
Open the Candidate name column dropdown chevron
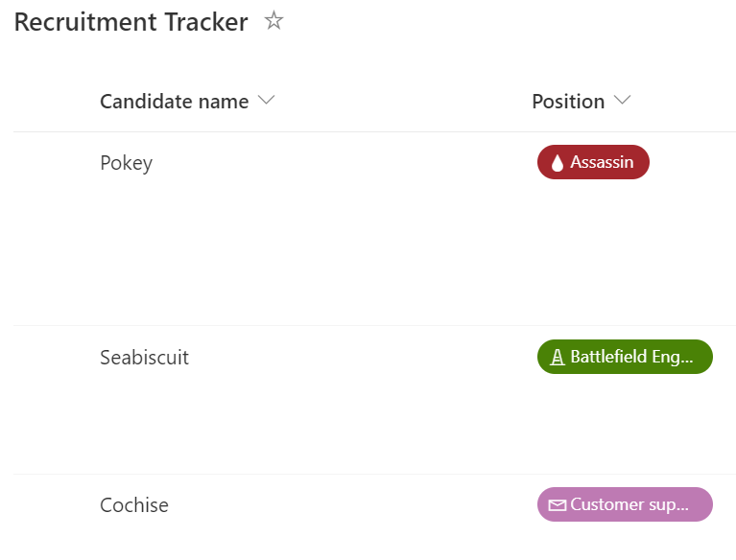[267, 101]
